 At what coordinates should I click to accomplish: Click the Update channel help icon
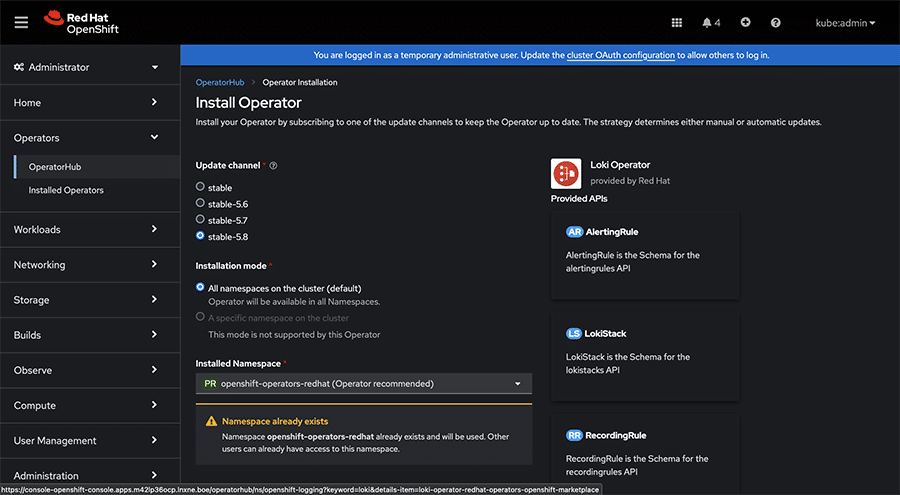(273, 166)
